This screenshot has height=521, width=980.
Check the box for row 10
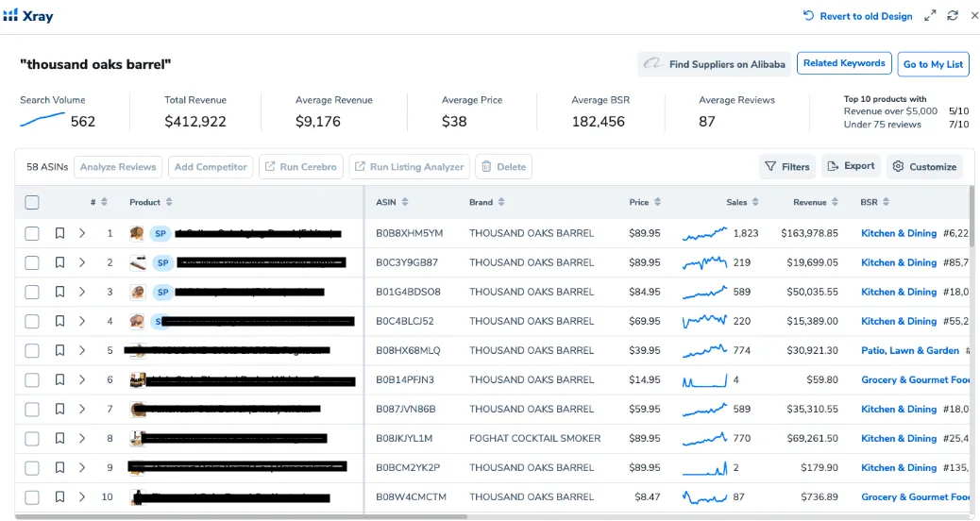pos(32,498)
